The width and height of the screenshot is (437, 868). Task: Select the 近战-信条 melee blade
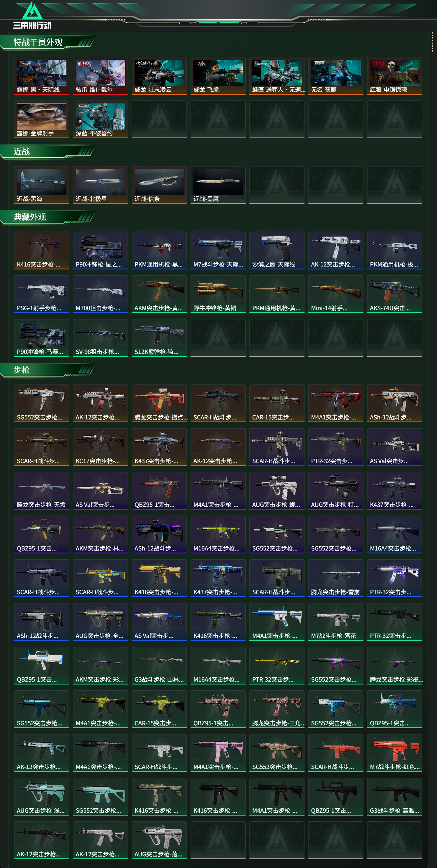[x=159, y=185]
